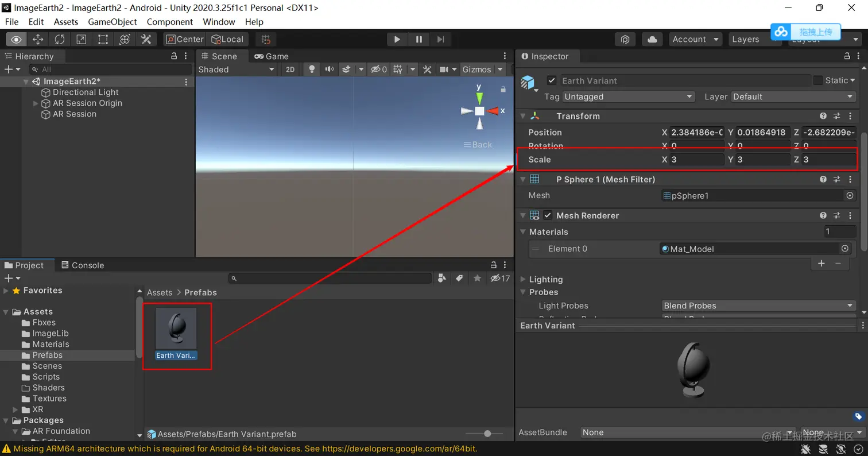Toggle Project hidden packages count 17
The image size is (868, 456).
coord(500,278)
